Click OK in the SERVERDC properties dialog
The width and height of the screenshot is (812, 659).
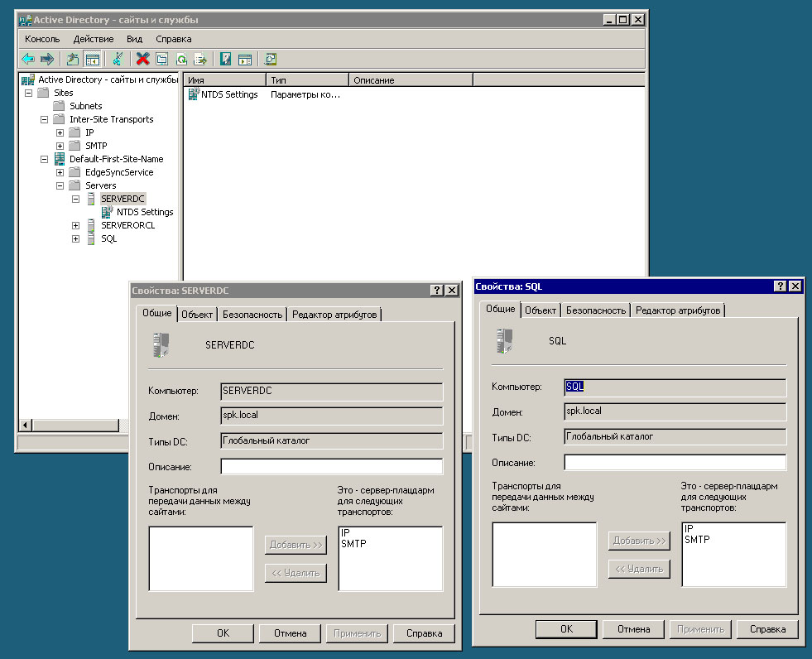[x=223, y=633]
